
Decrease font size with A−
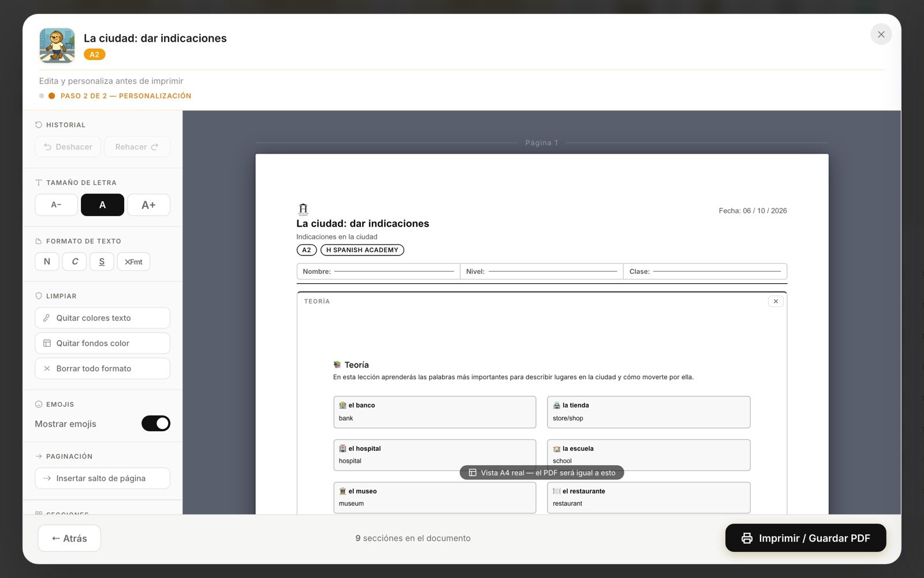click(56, 205)
